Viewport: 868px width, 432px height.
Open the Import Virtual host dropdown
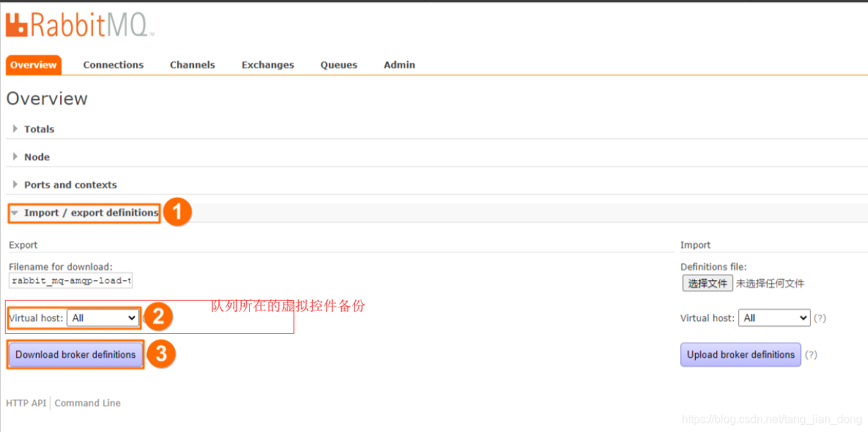point(774,318)
